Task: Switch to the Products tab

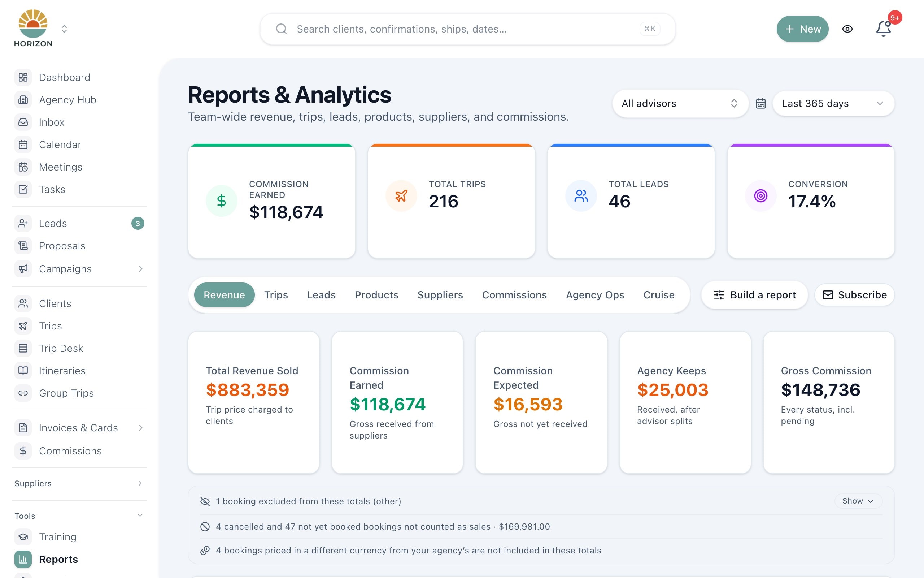Action: 376,295
